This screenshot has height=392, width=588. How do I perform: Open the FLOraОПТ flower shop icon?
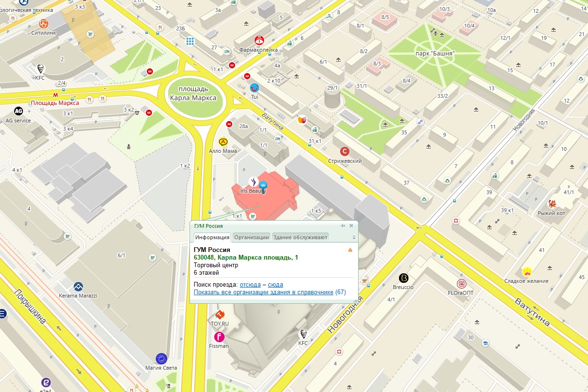coord(461,284)
